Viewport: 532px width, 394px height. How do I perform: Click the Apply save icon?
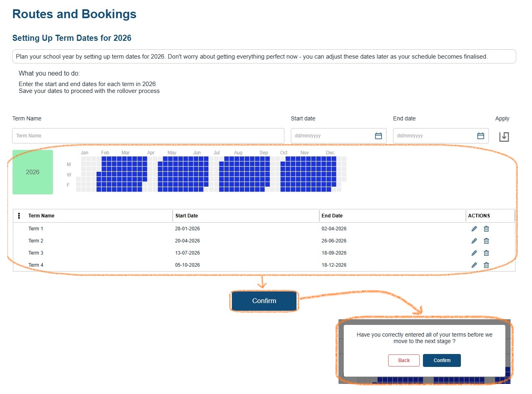tap(504, 137)
